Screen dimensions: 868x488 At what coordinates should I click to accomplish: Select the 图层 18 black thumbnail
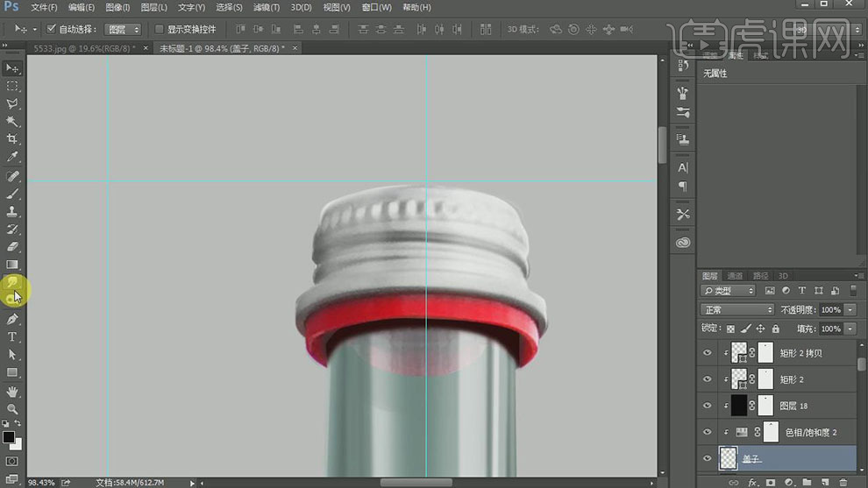(x=738, y=406)
